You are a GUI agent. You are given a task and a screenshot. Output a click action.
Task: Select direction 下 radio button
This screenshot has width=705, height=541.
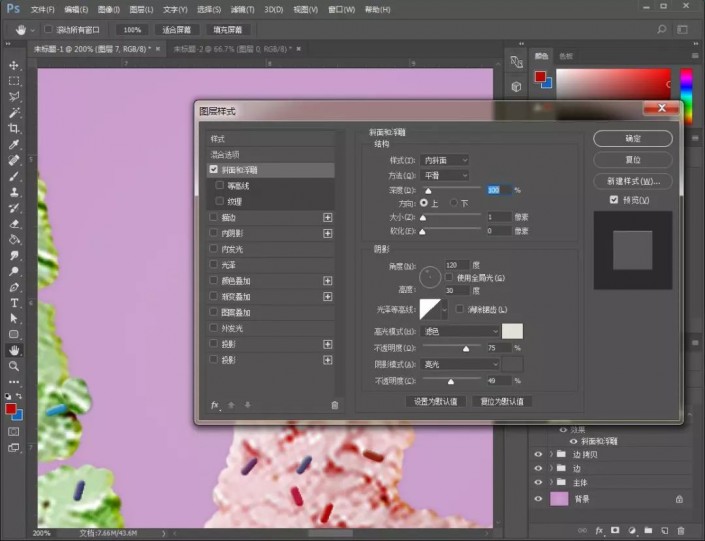coord(454,203)
